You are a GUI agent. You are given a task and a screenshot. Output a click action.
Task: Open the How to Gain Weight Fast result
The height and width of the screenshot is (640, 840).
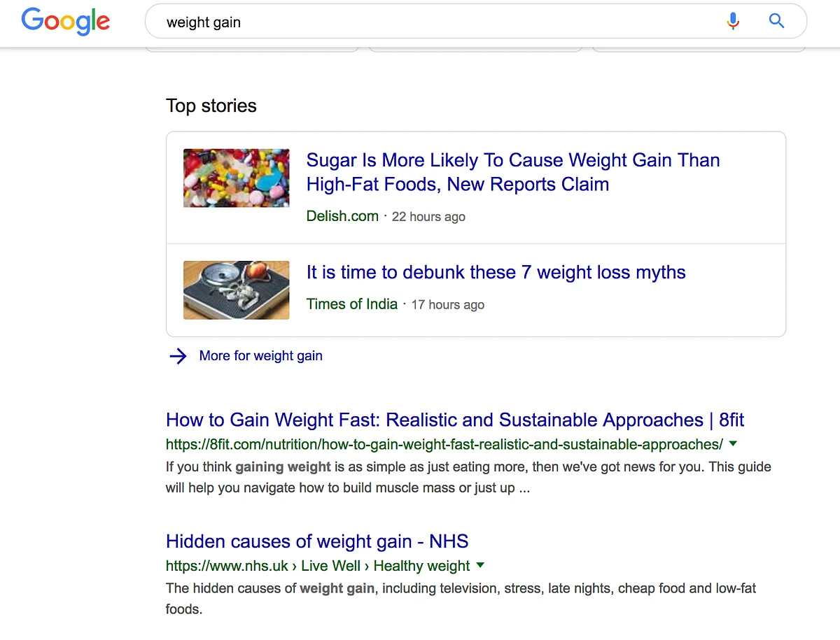pyautogui.click(x=455, y=420)
